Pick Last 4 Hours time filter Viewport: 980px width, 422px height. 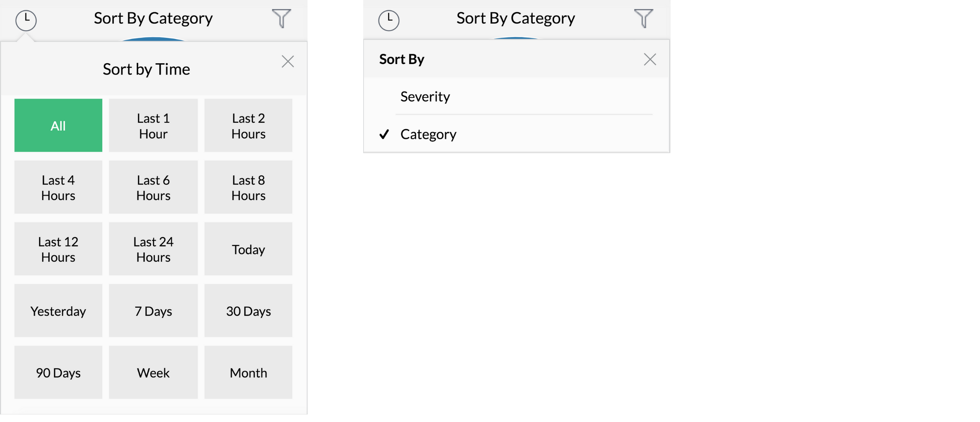coord(58,187)
